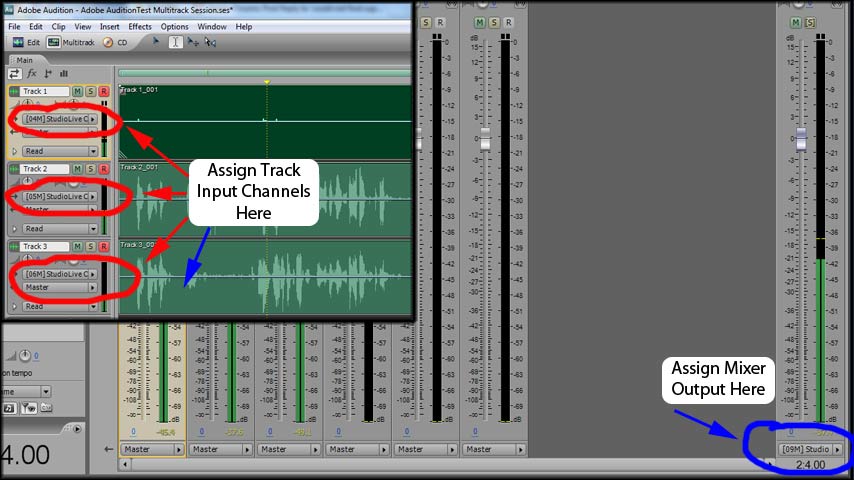Viewport: 854px width, 480px height.
Task: Solo Track 3
Action: click(90, 246)
